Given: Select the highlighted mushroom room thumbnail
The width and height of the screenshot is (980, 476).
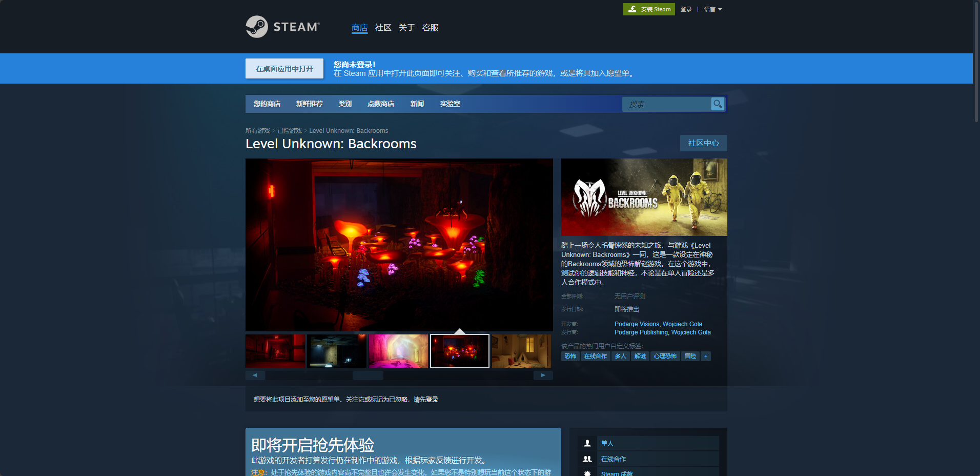Looking at the screenshot, I should (x=460, y=351).
